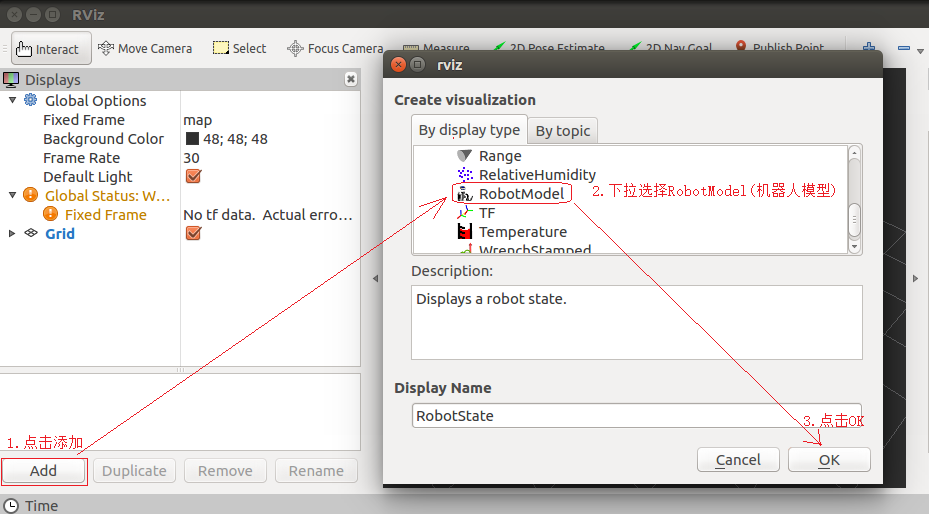Screen dimensions: 929x514
Task: Toggle the Default Light checkbox
Action: 194,177
